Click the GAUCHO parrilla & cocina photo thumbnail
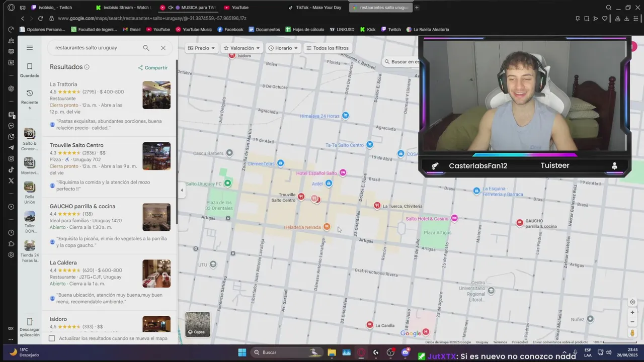 (x=156, y=217)
